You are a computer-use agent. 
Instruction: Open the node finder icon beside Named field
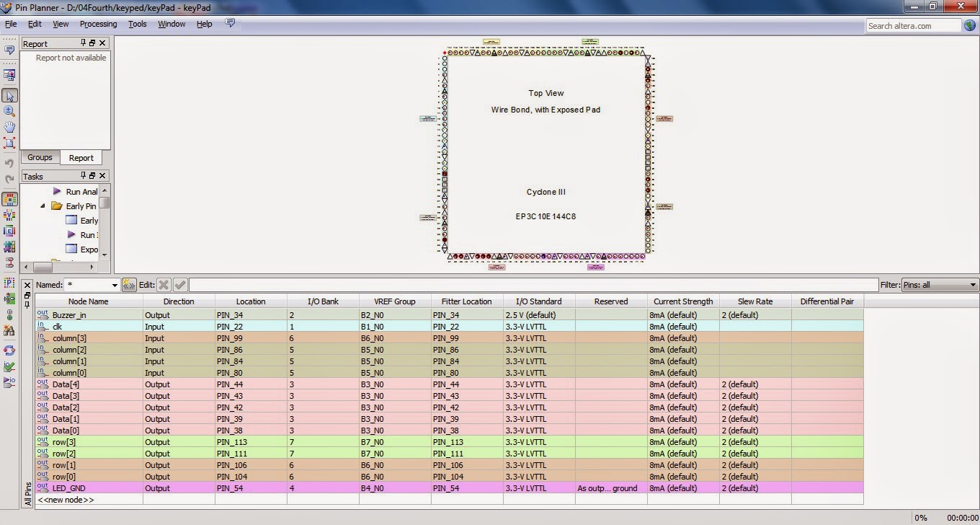[128, 285]
